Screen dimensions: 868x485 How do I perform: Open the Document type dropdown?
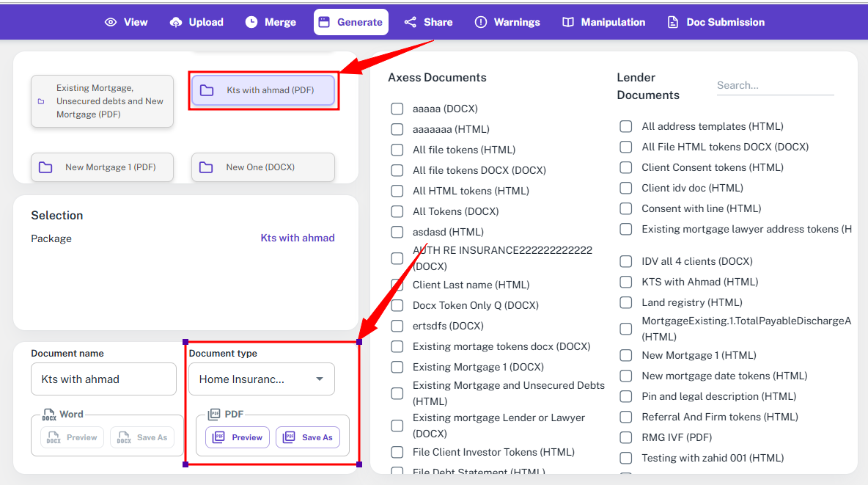tap(262, 379)
